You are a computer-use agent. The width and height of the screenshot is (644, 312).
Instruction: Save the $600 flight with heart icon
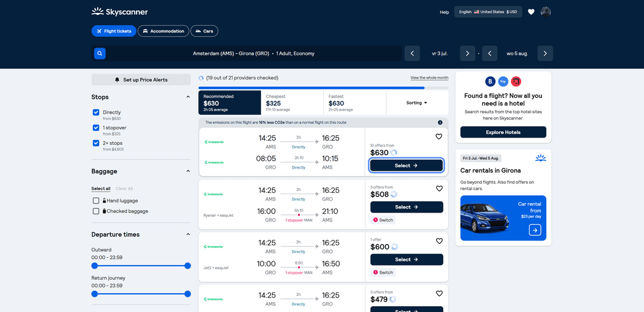(439, 241)
